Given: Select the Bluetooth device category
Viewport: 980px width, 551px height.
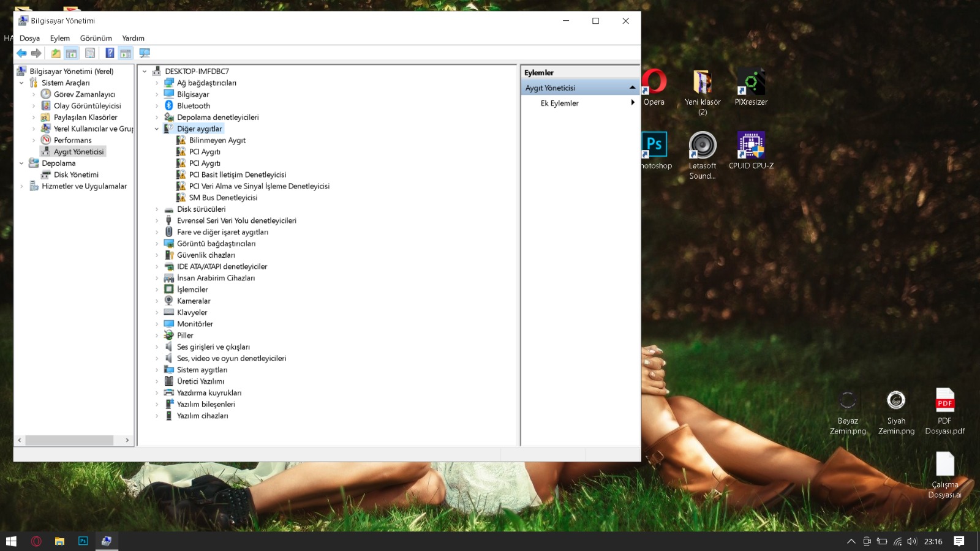Looking at the screenshot, I should (x=194, y=106).
